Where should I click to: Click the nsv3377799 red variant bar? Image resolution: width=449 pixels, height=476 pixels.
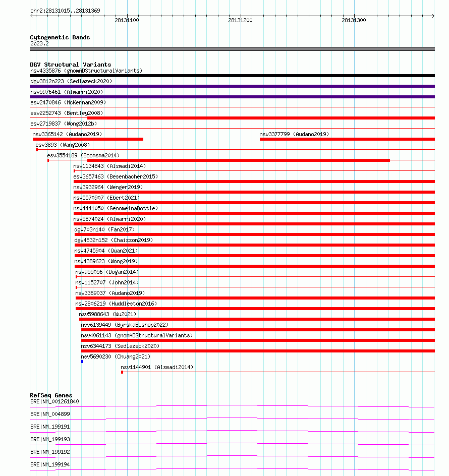click(x=347, y=139)
